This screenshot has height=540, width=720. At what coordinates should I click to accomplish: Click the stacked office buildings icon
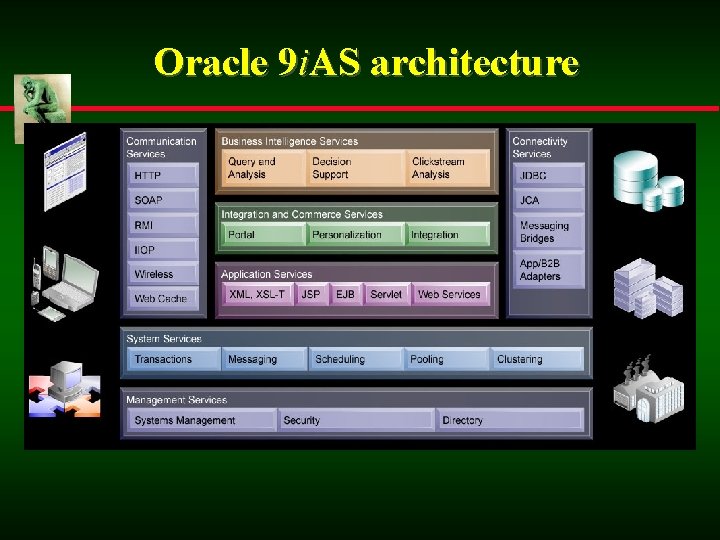(648, 288)
